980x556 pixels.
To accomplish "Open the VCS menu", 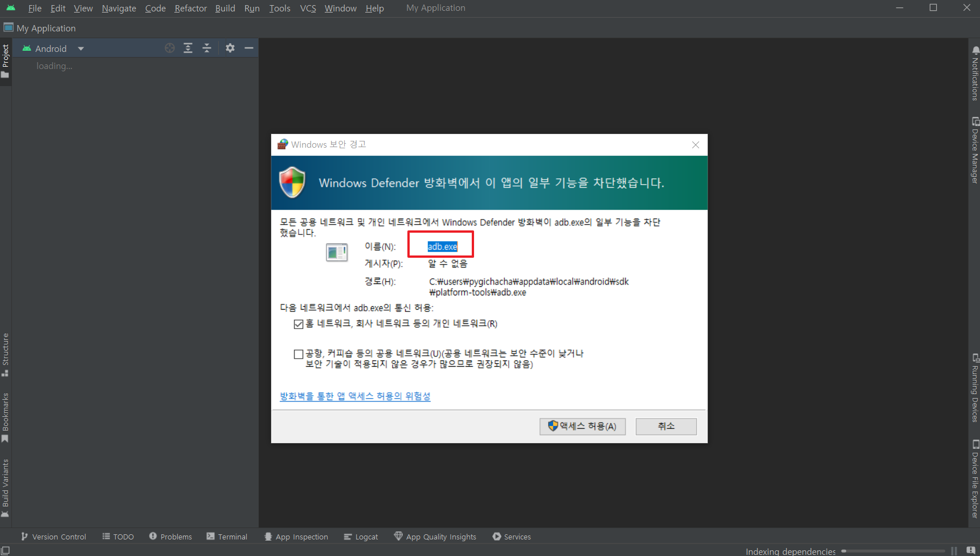I will 308,8.
